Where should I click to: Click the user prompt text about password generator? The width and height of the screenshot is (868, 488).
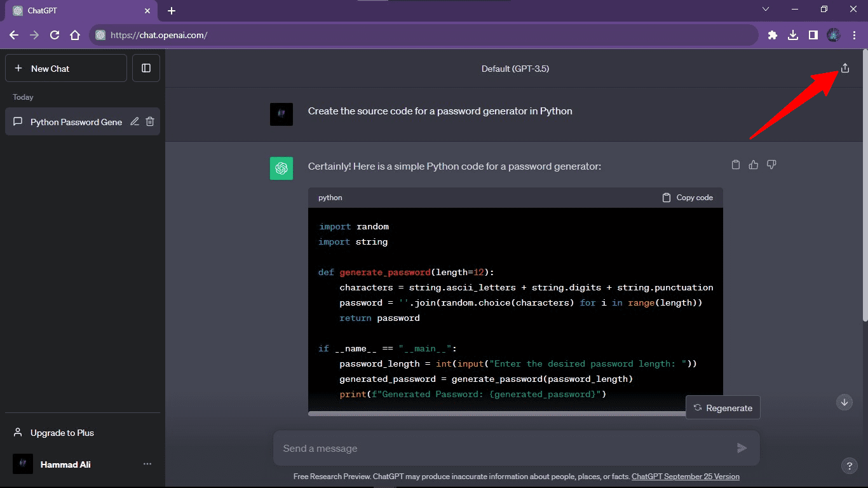[440, 111]
